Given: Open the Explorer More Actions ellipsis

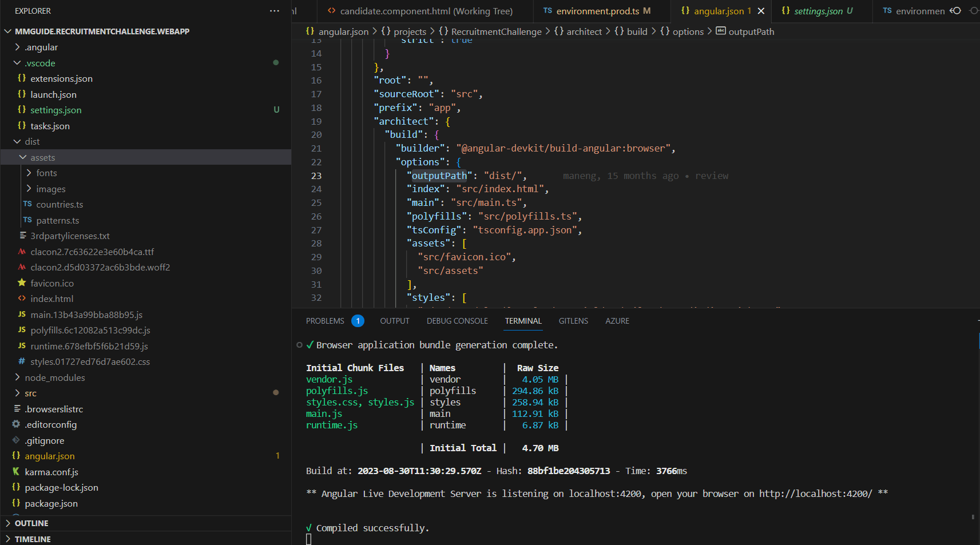Looking at the screenshot, I should click(x=275, y=10).
